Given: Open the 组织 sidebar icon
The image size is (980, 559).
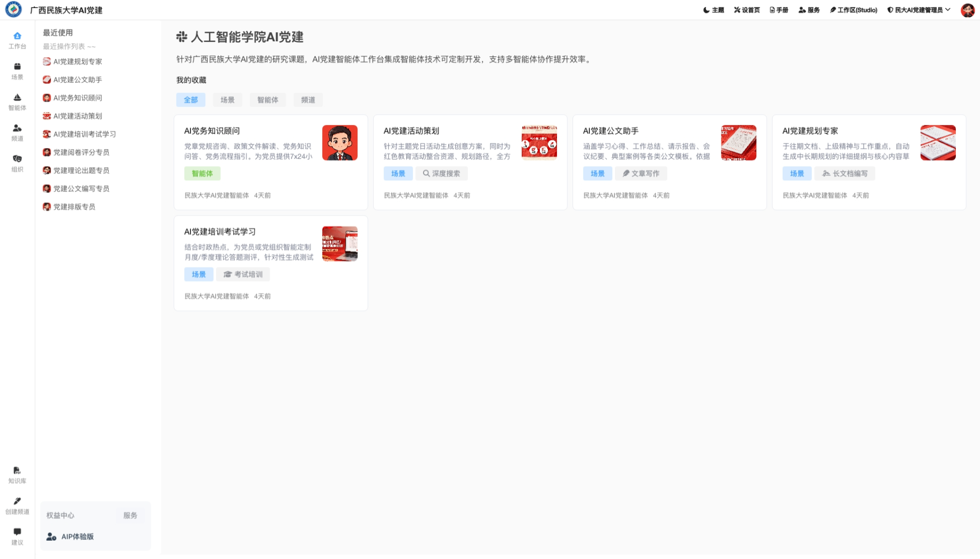Looking at the screenshot, I should [x=17, y=163].
